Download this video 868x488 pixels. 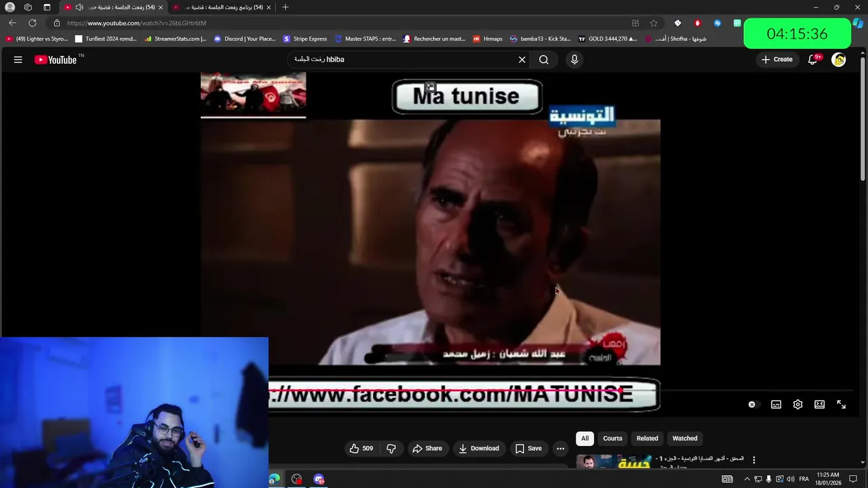[479, 449]
